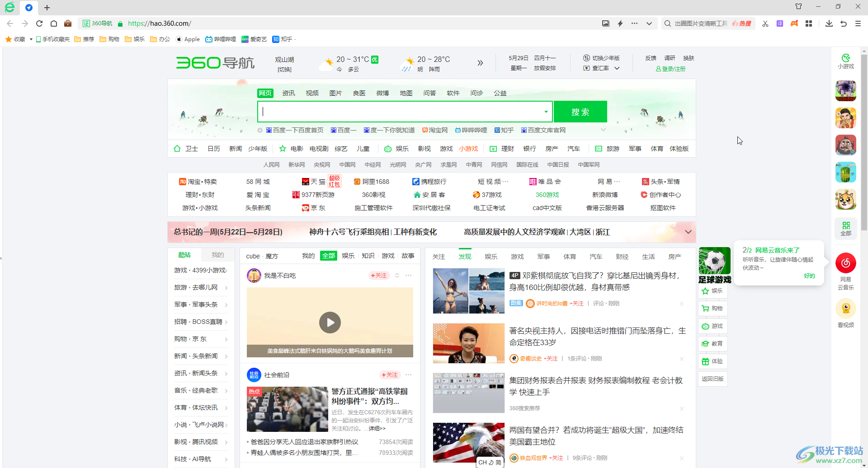Open the watermelon game thumbnail in sidebar

845,172
